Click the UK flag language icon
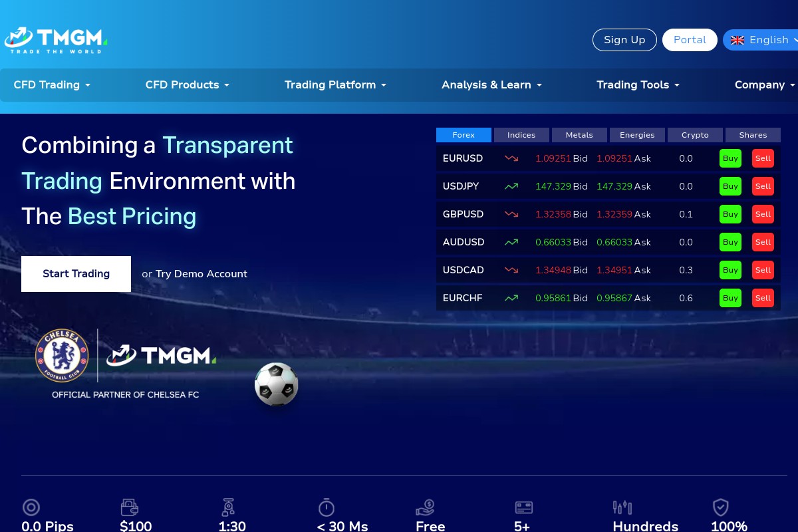798x532 pixels. [737, 40]
